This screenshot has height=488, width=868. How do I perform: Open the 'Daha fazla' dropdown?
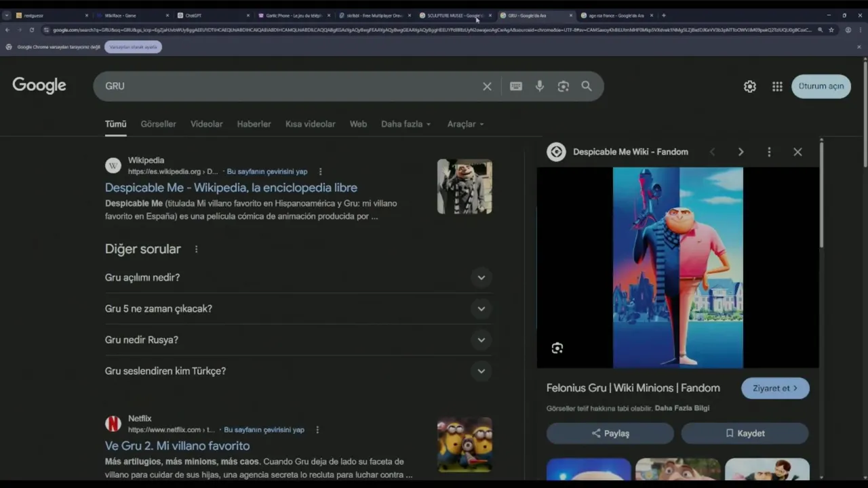pyautogui.click(x=406, y=124)
